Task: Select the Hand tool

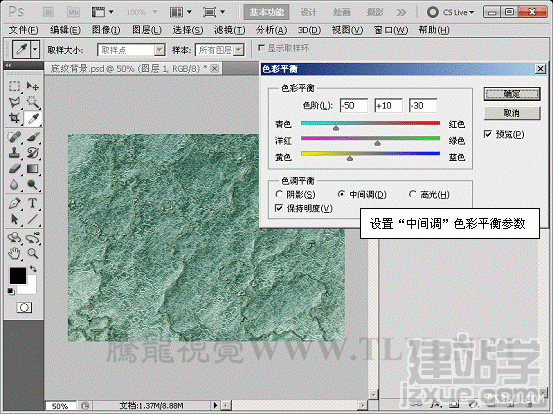Action: click(14, 253)
